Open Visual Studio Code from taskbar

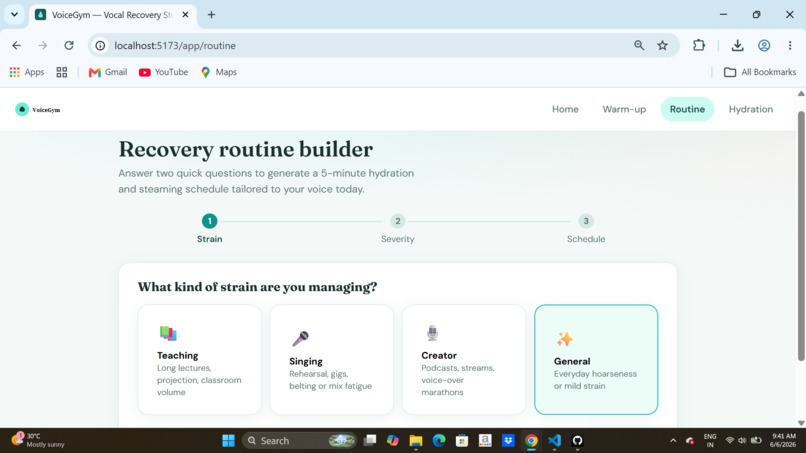coord(555,441)
